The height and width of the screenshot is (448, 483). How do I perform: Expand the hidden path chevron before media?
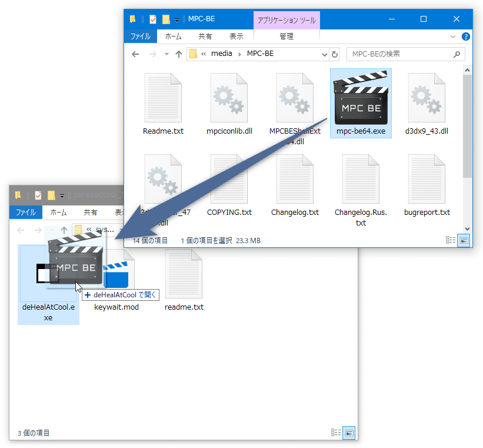point(204,54)
